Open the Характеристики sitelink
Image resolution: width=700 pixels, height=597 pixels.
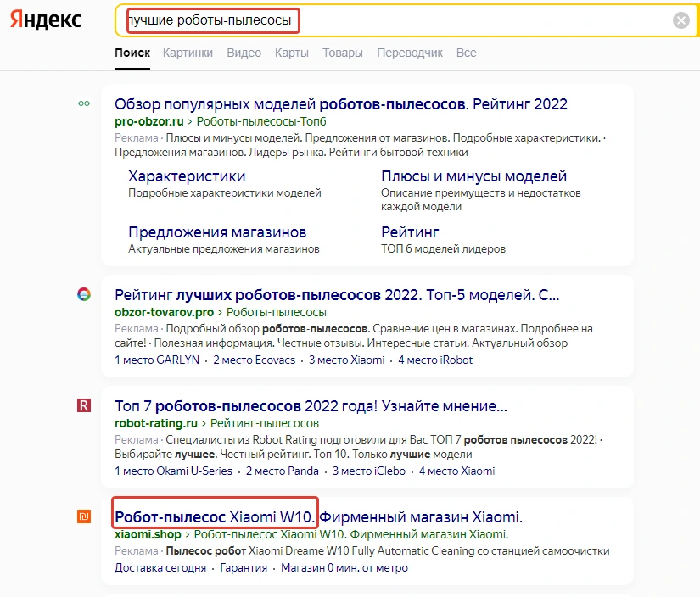[x=187, y=176]
